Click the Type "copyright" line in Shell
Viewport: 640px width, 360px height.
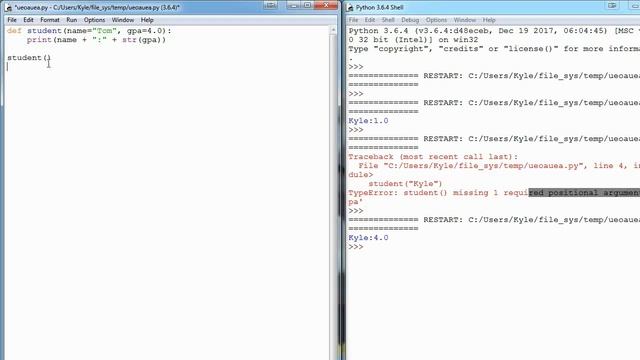[x=494, y=49]
